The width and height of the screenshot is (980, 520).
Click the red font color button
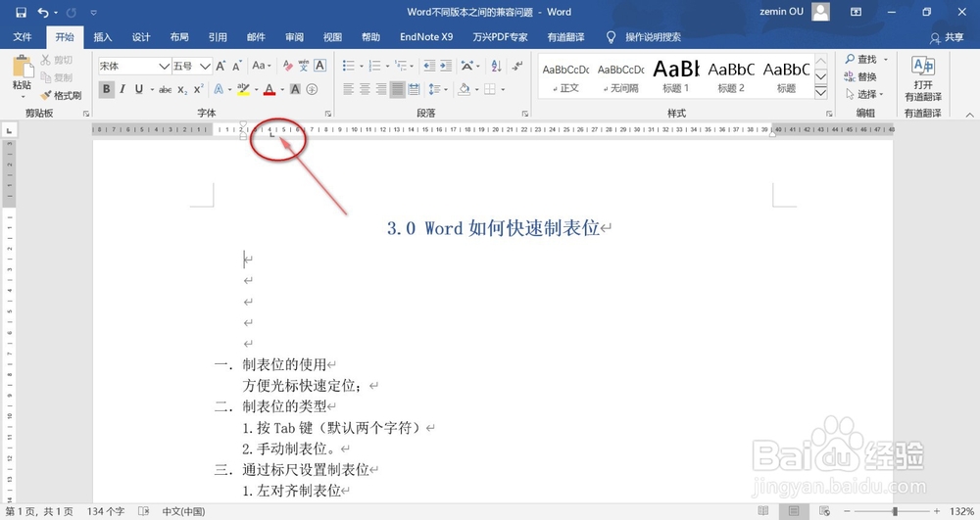point(269,90)
